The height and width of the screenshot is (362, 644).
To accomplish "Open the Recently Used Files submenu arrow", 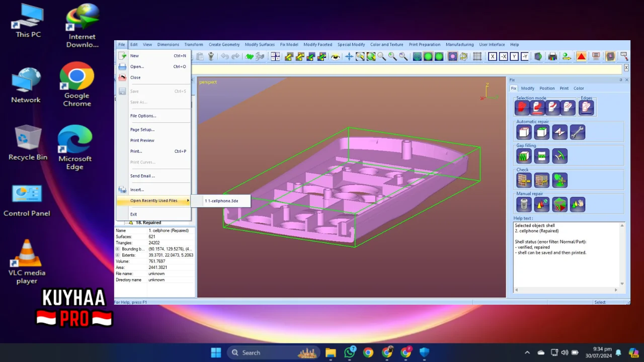I will pyautogui.click(x=188, y=201).
